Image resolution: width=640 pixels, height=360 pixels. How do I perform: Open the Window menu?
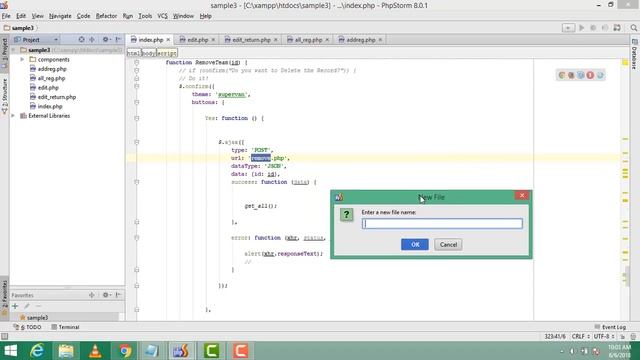click(x=183, y=16)
